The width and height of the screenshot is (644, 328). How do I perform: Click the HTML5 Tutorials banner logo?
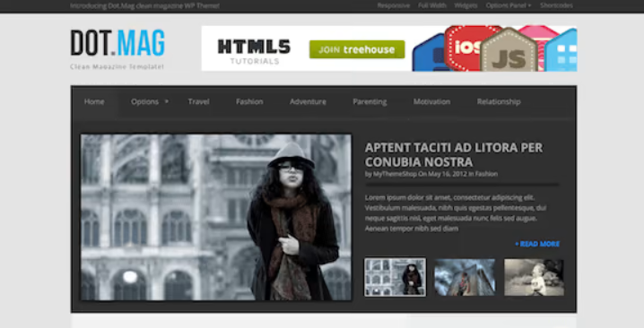coord(254,51)
